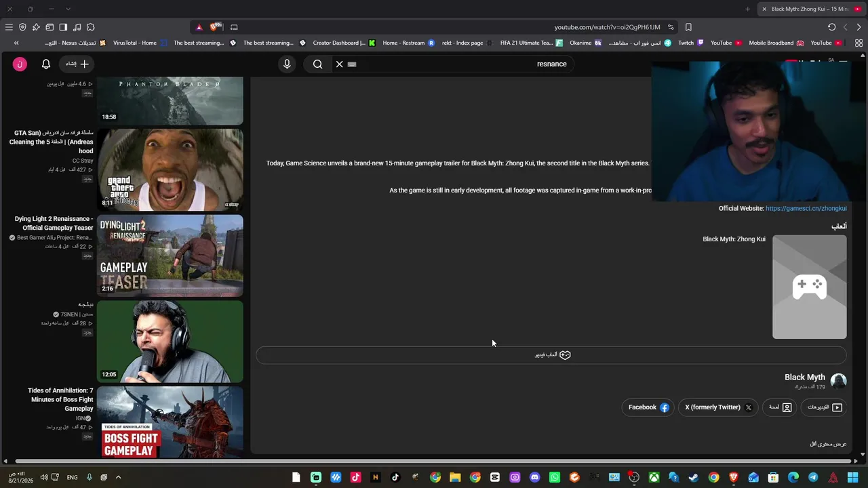Click the YouTube address bar URL
The image size is (868, 488).
[x=607, y=27]
